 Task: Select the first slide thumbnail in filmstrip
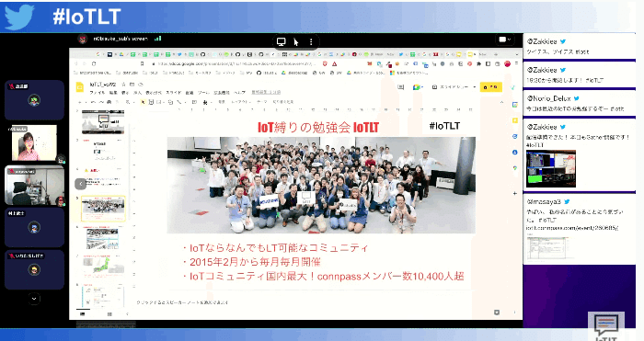(103, 121)
